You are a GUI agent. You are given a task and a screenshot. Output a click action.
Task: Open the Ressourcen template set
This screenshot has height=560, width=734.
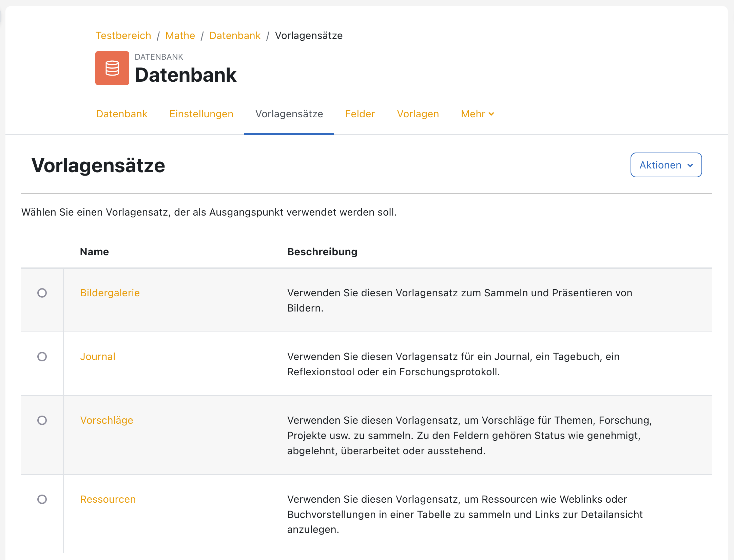pyautogui.click(x=108, y=499)
